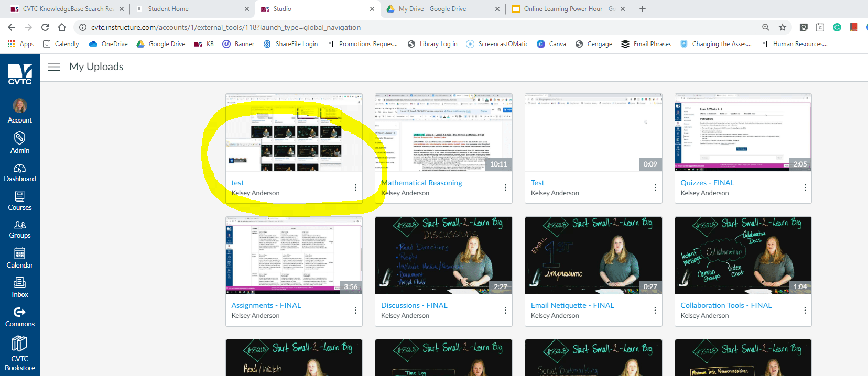Open CVTC Bookstore in the sidebar
This screenshot has width=868, height=376.
(20, 354)
